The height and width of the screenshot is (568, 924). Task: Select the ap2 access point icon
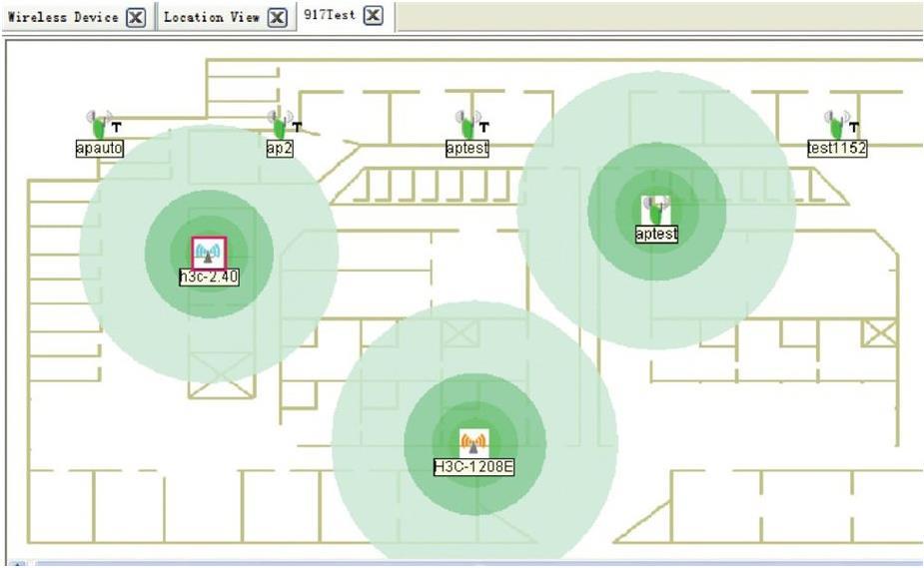pyautogui.click(x=280, y=125)
